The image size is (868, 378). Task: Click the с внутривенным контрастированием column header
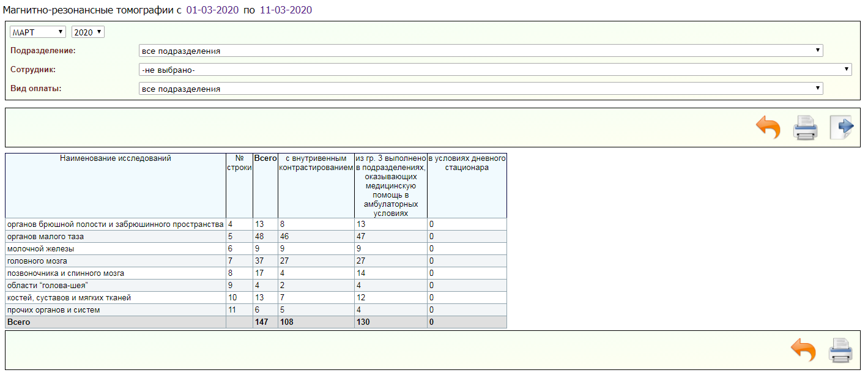(x=316, y=163)
